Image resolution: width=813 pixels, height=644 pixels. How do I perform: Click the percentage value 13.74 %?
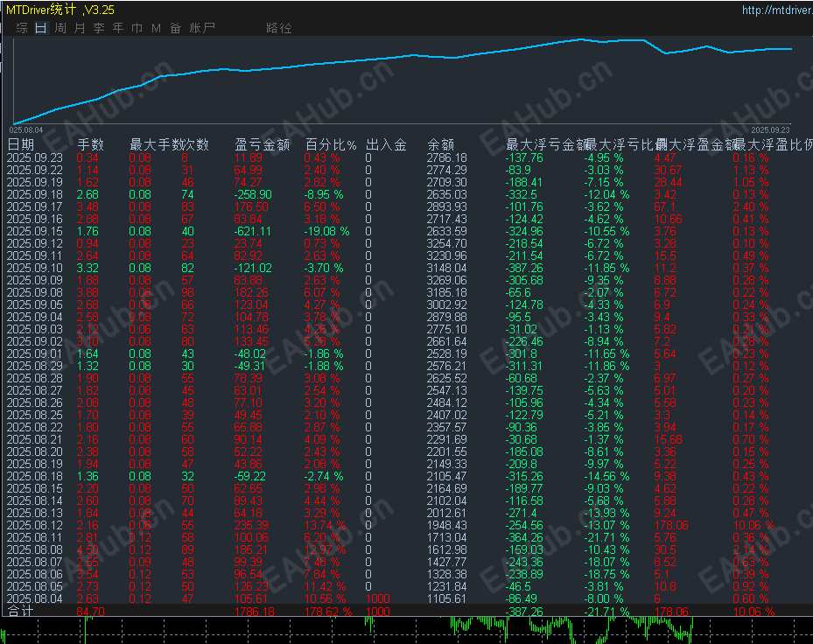point(325,525)
